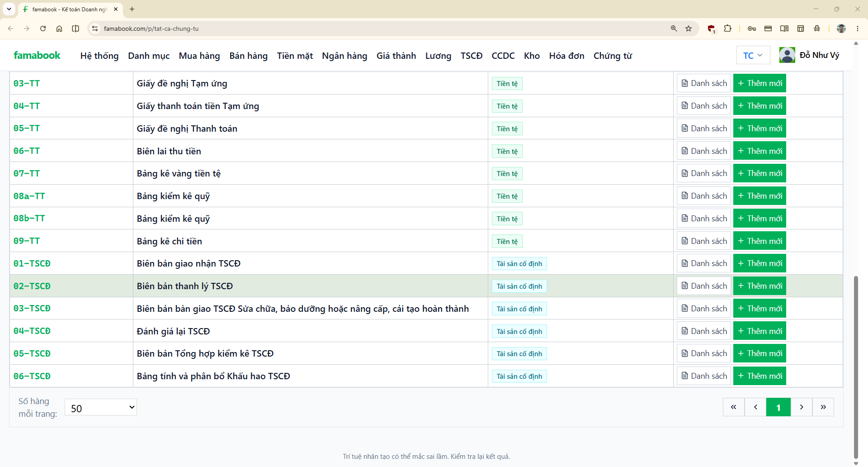Viewport: 868px width, 467px height.
Task: Open the Hóa đơn menu
Action: (566, 56)
